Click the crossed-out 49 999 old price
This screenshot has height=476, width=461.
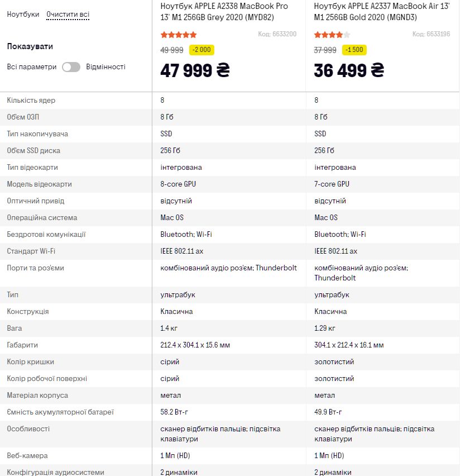(x=172, y=50)
